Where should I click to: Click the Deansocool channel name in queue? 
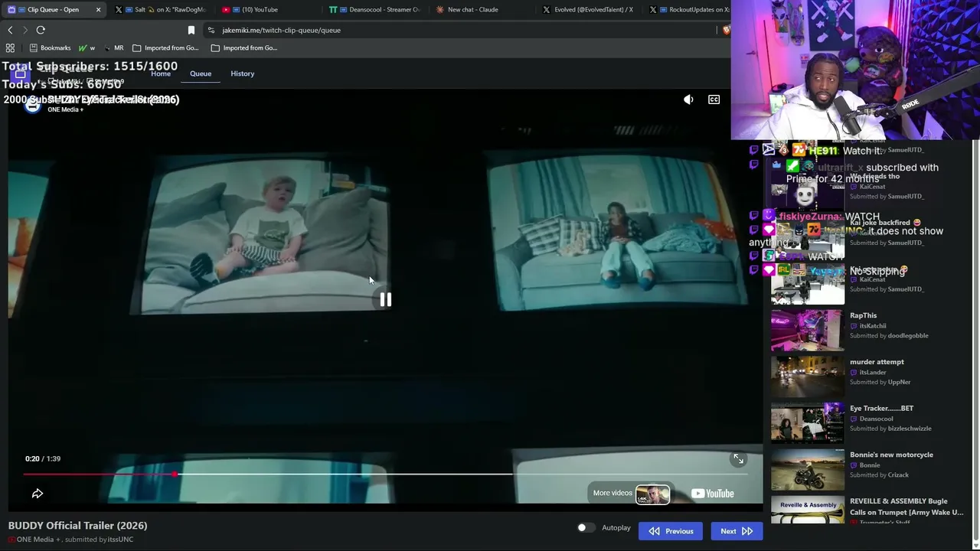[x=876, y=419]
